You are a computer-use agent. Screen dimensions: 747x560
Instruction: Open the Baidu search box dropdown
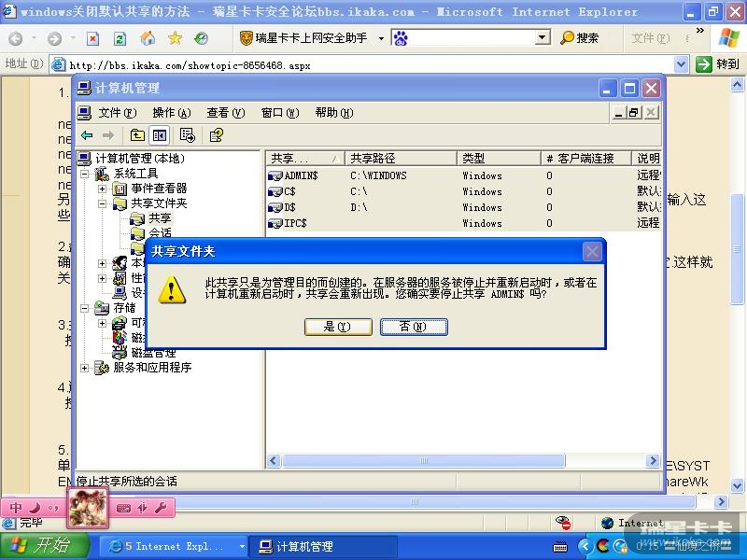point(542,37)
